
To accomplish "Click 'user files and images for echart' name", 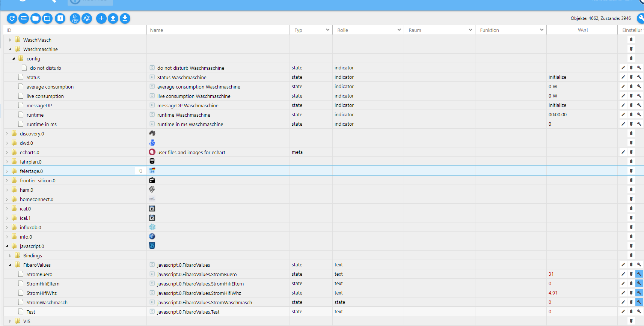I will (x=191, y=152).
